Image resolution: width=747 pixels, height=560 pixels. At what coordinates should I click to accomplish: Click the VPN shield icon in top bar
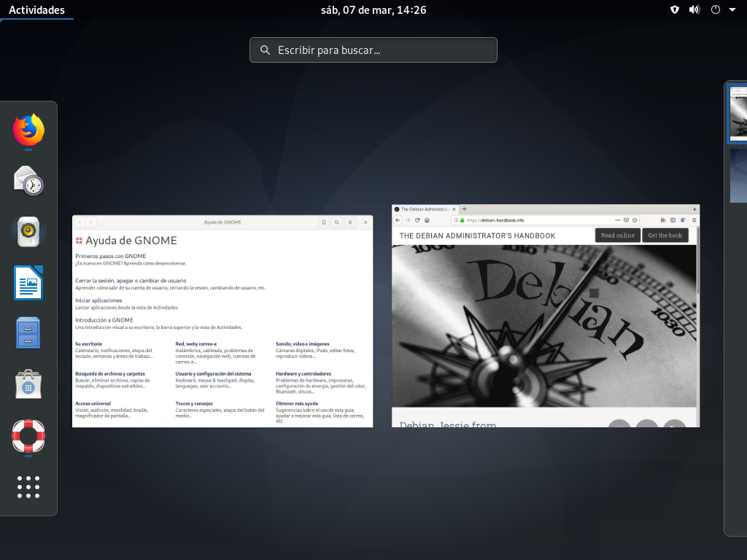675,10
